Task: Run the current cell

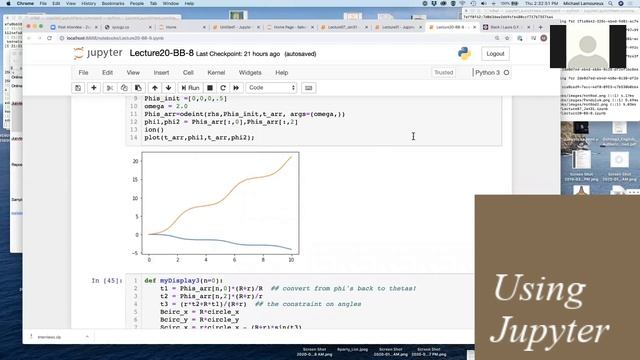Action: click(x=190, y=88)
